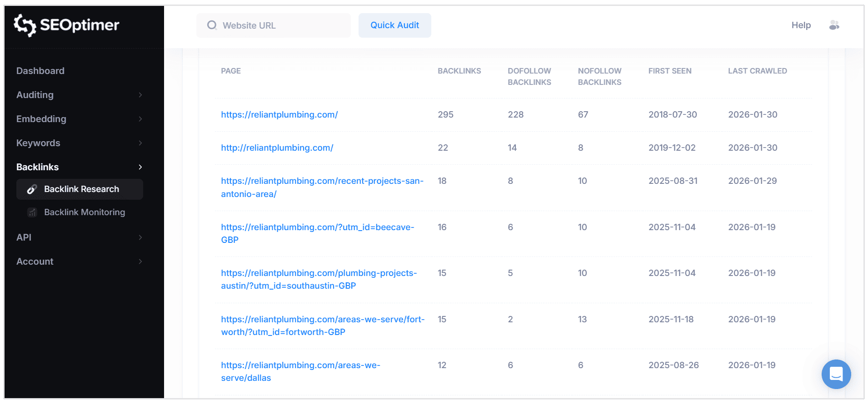This screenshot has height=404, width=868.
Task: Expand the Embedding menu chevron
Action: (x=140, y=119)
